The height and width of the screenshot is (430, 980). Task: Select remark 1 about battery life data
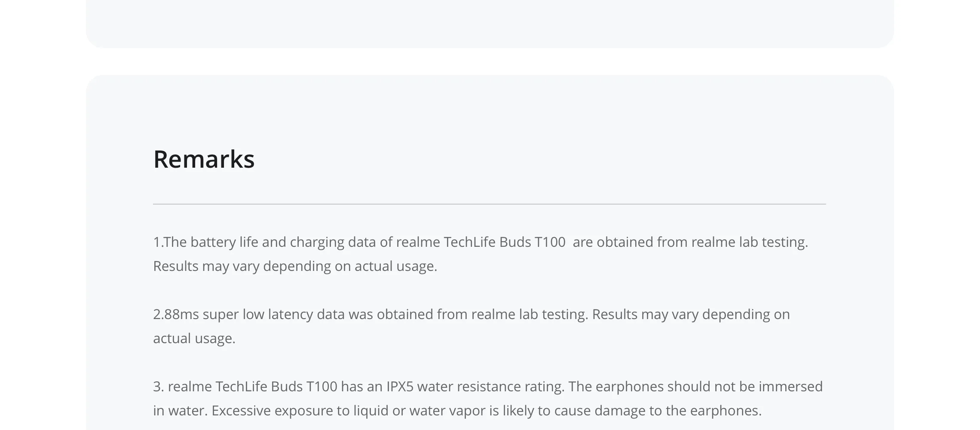pos(481,254)
